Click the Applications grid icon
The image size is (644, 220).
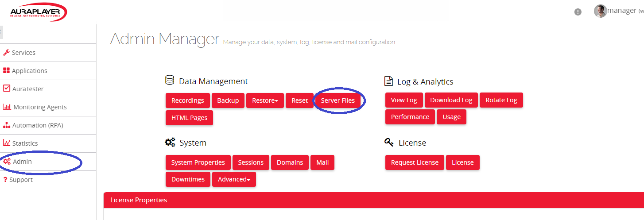[x=6, y=71]
